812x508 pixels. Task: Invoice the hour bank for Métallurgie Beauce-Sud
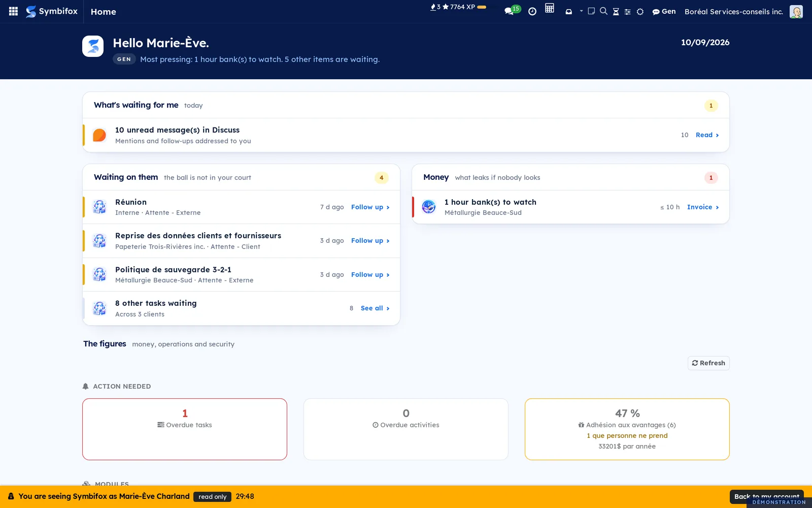pos(703,207)
